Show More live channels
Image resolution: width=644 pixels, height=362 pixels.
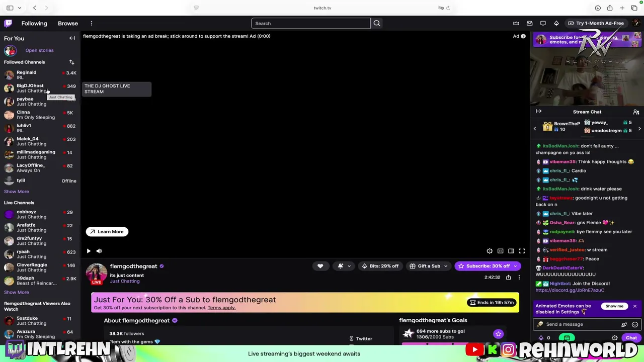pos(17,292)
